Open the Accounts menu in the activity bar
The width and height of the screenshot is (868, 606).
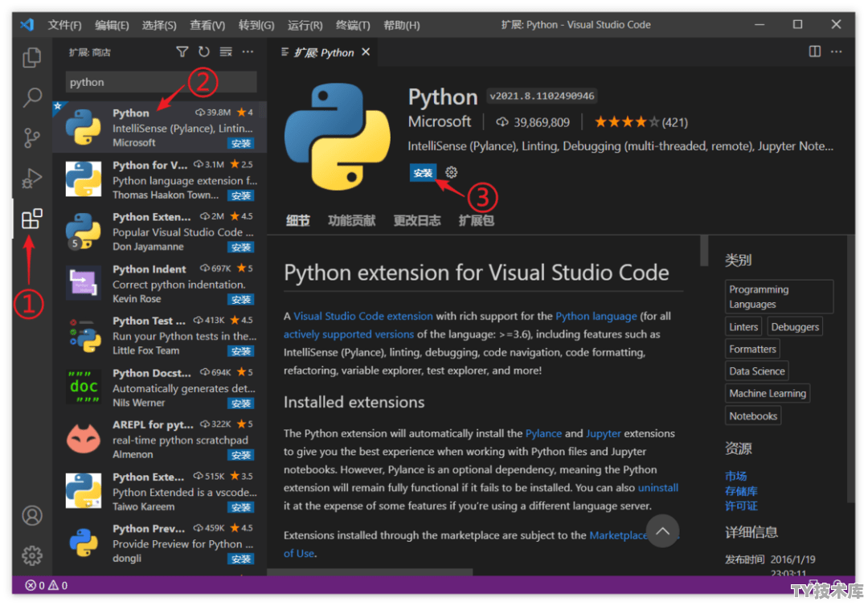point(31,516)
